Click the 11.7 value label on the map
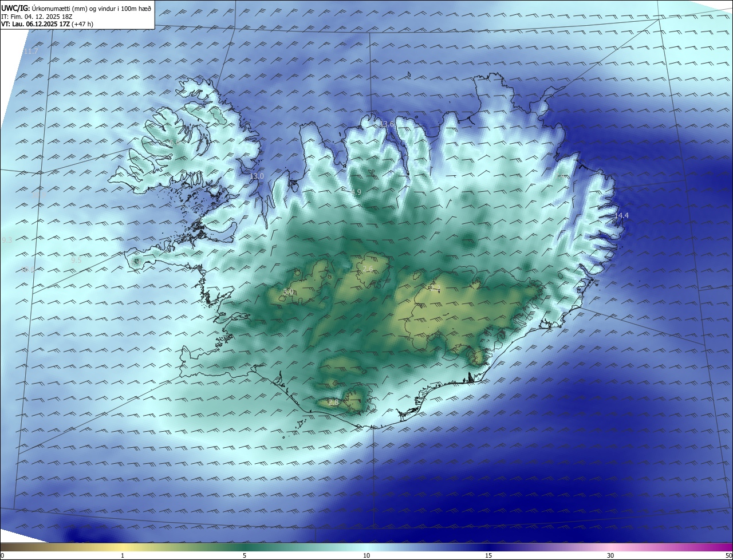 (31, 52)
